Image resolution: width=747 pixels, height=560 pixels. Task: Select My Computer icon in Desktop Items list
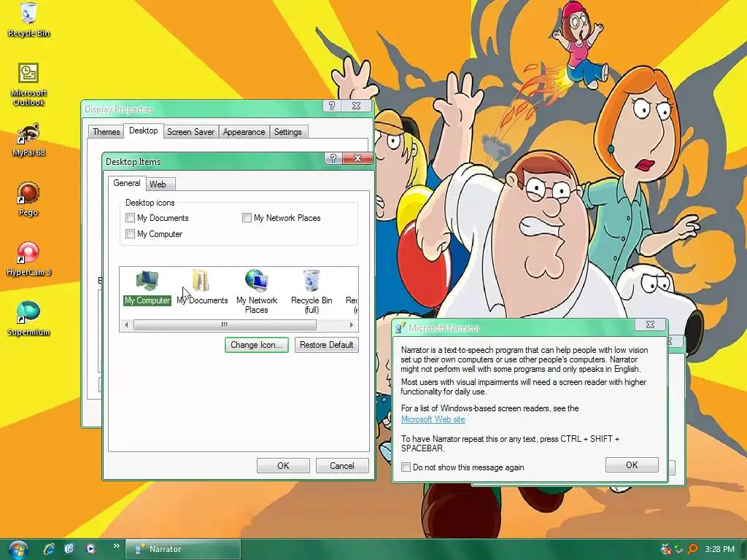147,287
